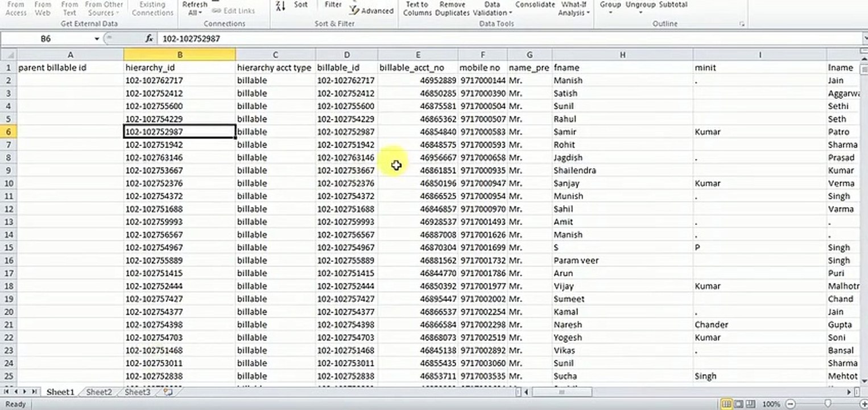Adjust the zoom slider handle
Image resolution: width=868 pixels, height=410 pixels.
pyautogui.click(x=828, y=404)
